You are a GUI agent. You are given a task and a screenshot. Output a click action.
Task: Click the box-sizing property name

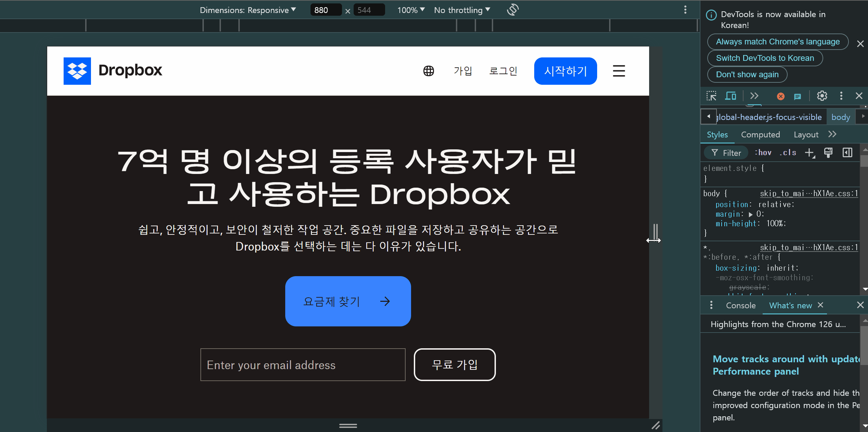(736, 268)
